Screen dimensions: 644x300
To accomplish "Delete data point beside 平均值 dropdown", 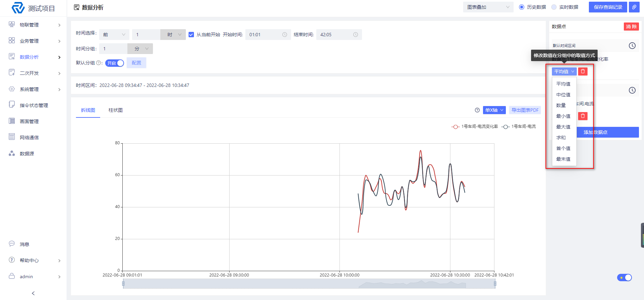I will pos(583,71).
